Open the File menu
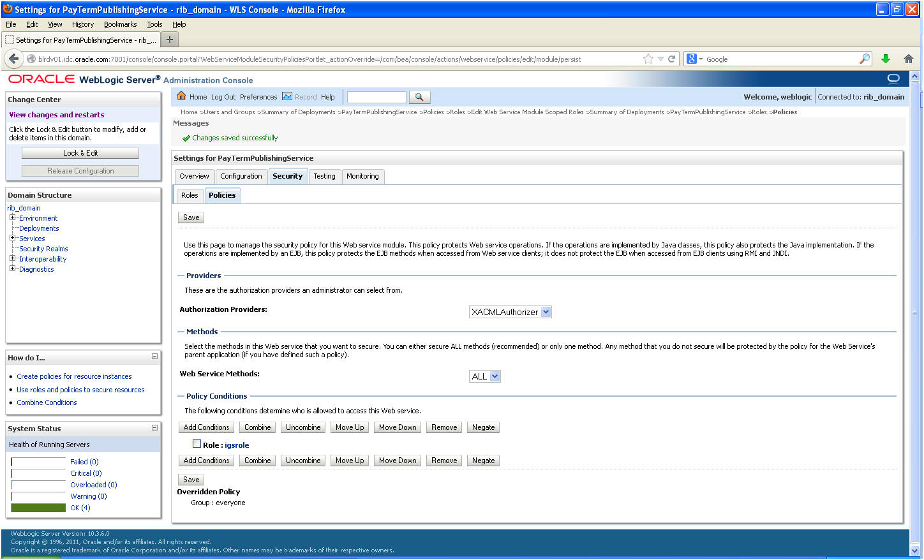924x560 pixels. (11, 24)
